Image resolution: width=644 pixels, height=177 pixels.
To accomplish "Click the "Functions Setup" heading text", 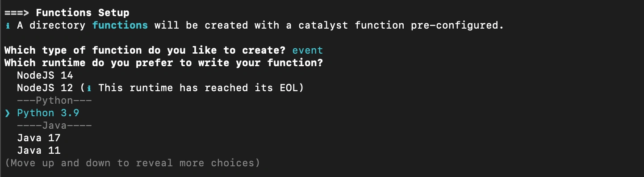I will point(82,13).
